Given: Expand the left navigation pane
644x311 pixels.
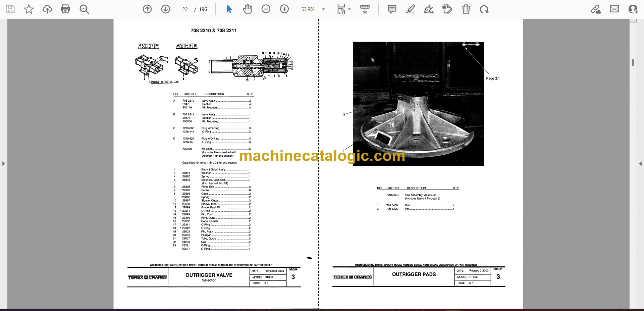Looking at the screenshot, I should (x=3, y=164).
